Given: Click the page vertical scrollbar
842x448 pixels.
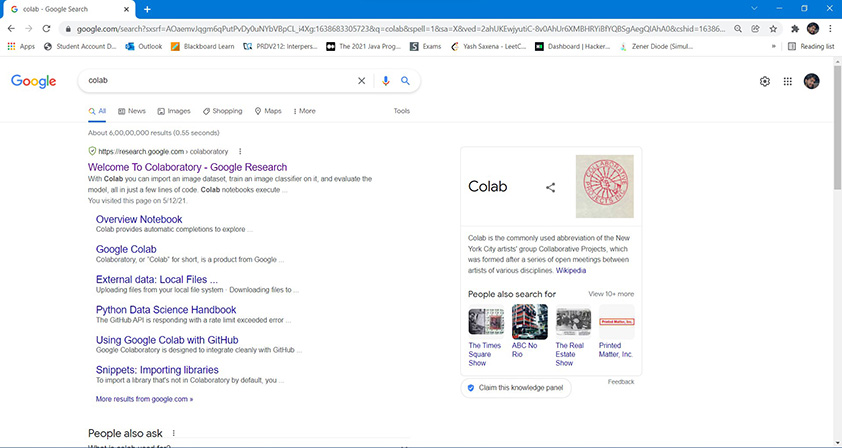Looking at the screenshot, I should coord(837,126).
